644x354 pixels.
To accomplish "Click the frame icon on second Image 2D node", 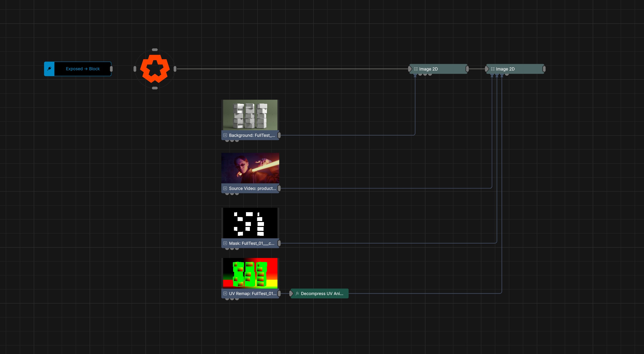I will [x=492, y=69].
